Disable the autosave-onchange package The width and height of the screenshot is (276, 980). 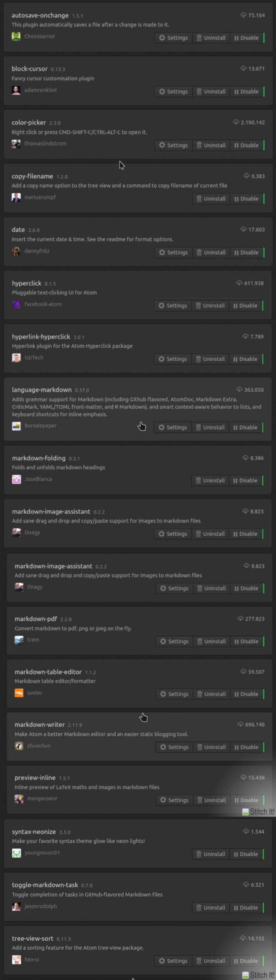[x=247, y=38]
